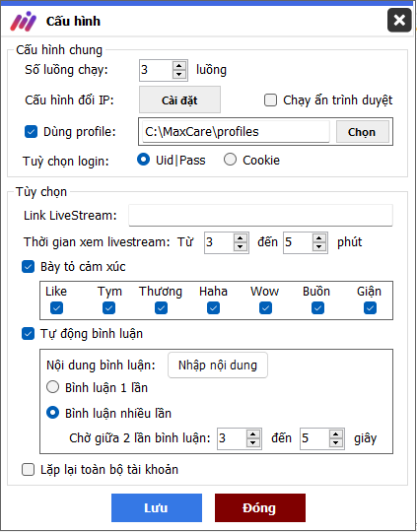Enable Lặp lại toàn bộ tài khoản
This screenshot has height=532, width=417.
(28, 470)
